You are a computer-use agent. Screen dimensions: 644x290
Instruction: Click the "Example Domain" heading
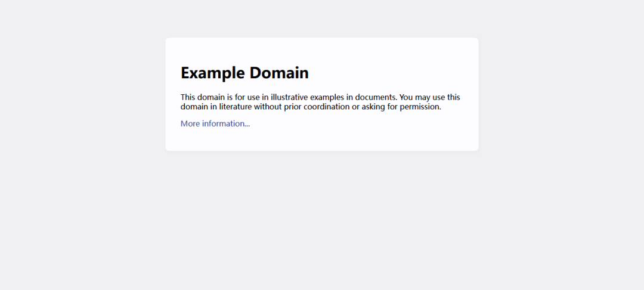(x=244, y=73)
